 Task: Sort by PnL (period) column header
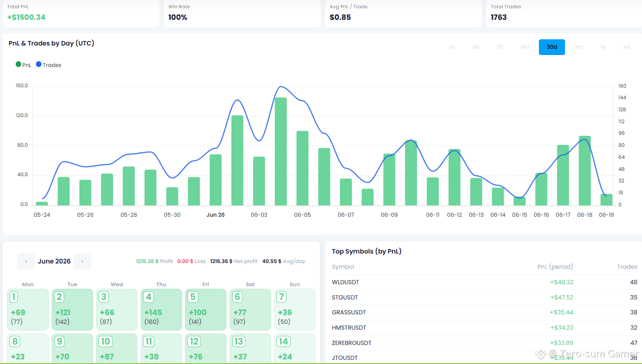(x=555, y=267)
